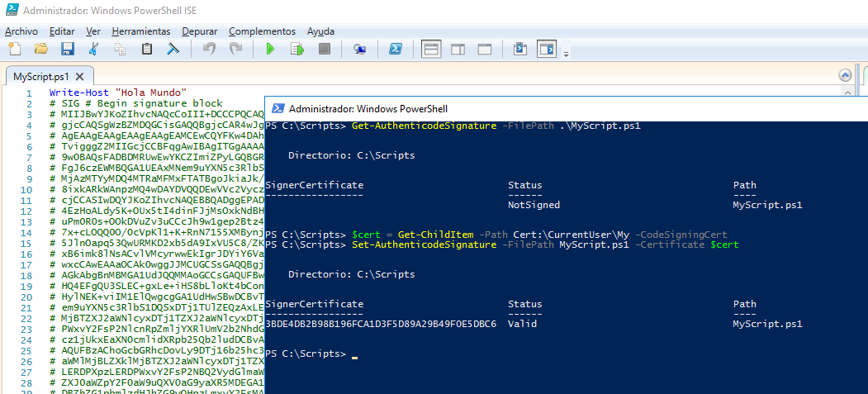Select the MyScript.ps1 script tab
868x394 pixels.
(x=41, y=76)
